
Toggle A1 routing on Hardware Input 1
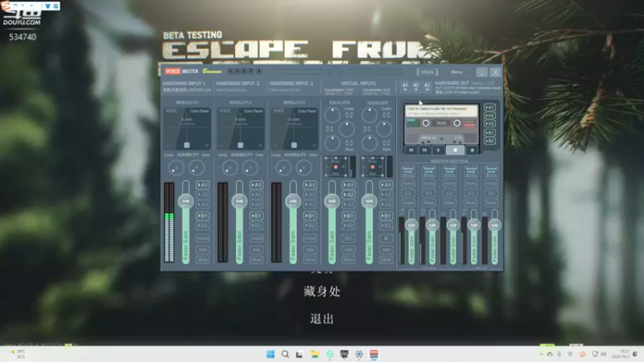[x=203, y=185]
